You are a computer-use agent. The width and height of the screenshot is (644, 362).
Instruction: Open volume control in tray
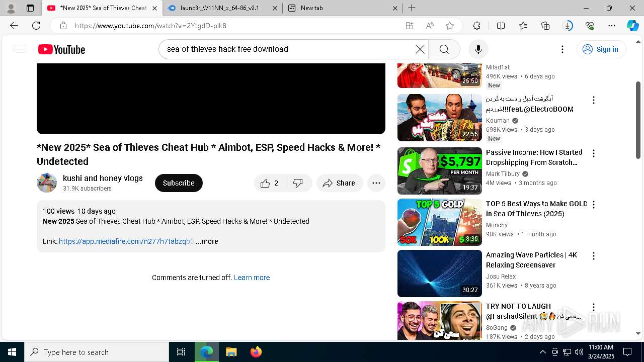click(x=579, y=352)
